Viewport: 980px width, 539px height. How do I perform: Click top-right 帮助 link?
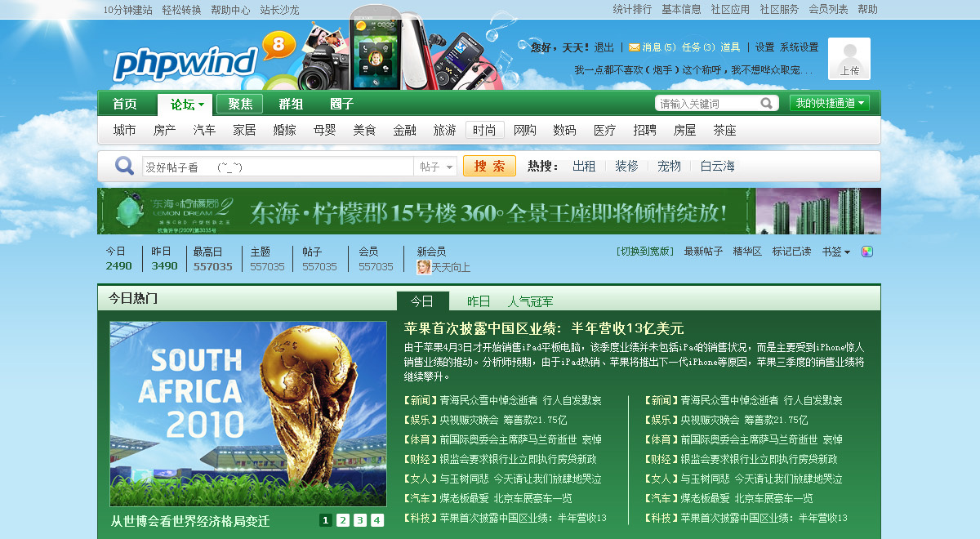[x=867, y=10]
